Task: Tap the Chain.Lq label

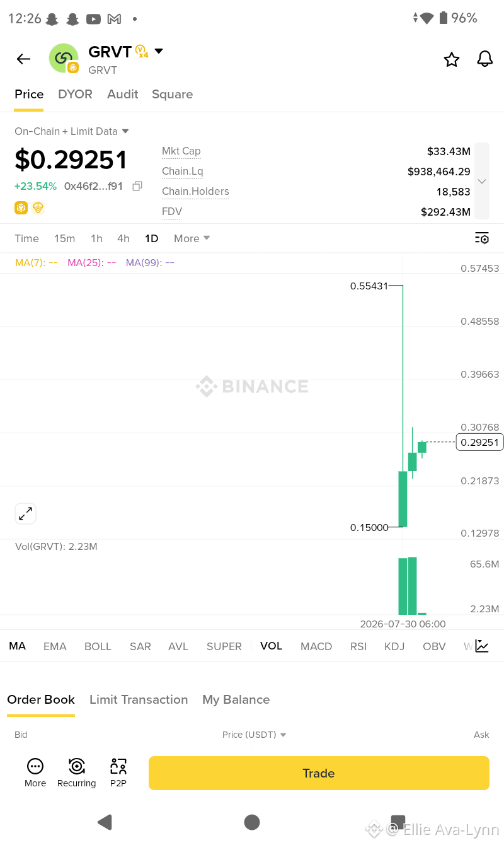Action: [183, 172]
